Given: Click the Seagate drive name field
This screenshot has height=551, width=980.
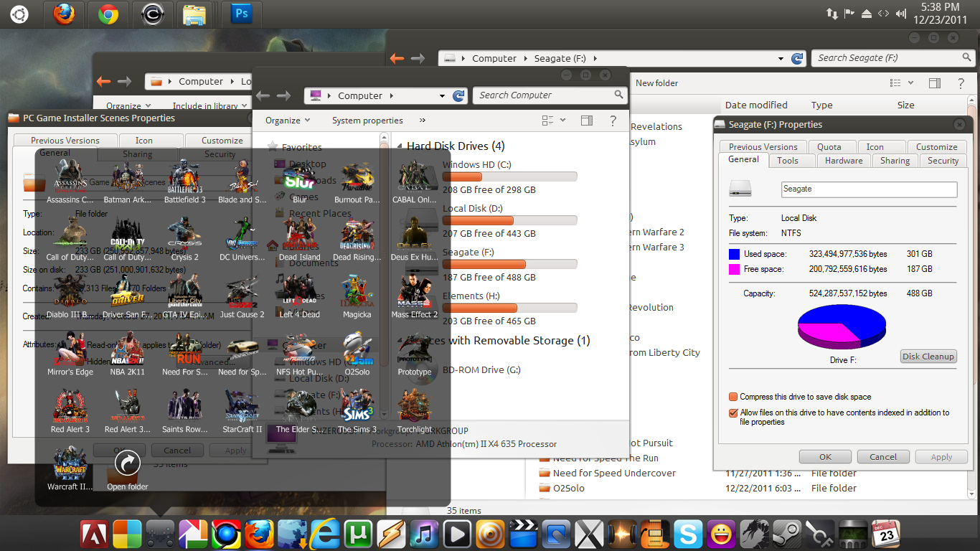Looking at the screenshot, I should click(x=869, y=189).
